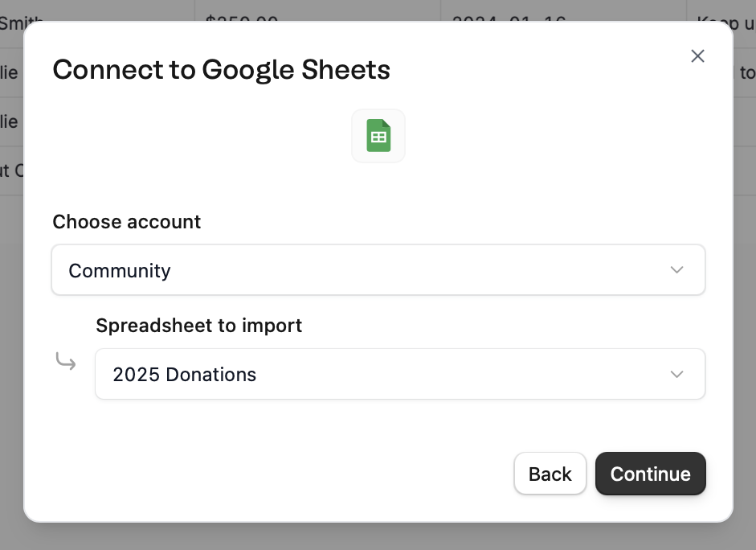Click the nested arrow icon beside spreadsheet field

click(x=66, y=362)
